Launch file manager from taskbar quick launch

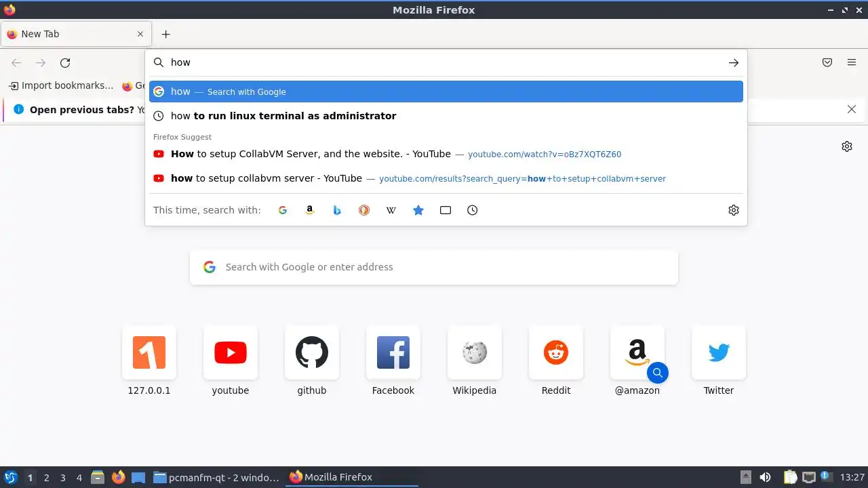(98, 477)
